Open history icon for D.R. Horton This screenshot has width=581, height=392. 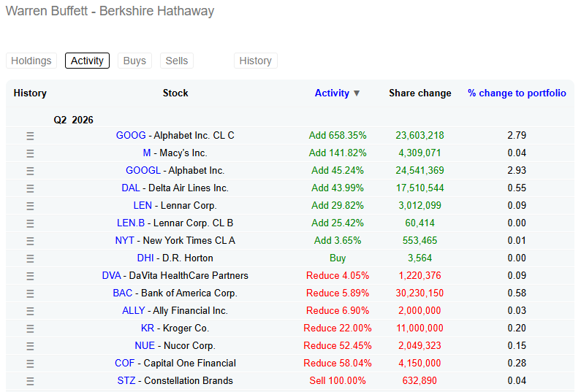point(30,258)
